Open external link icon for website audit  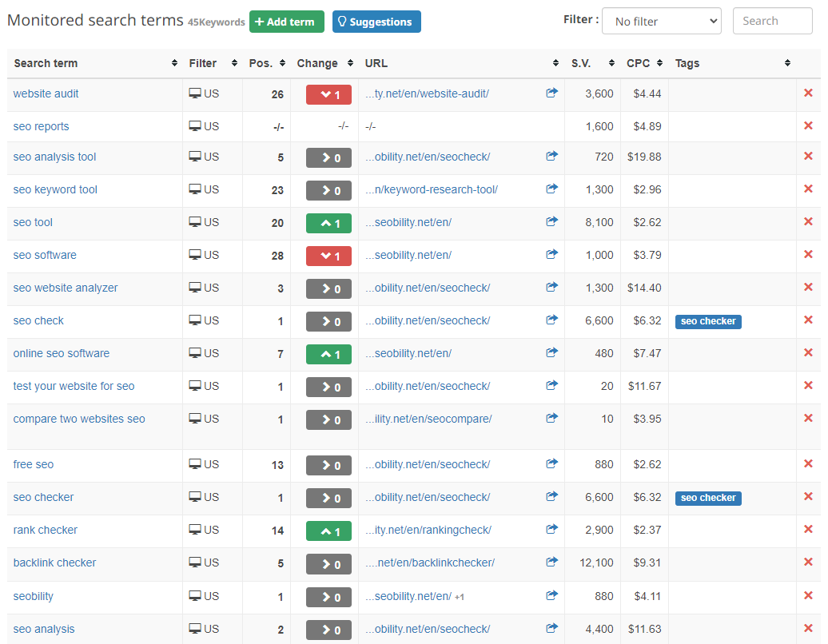551,93
